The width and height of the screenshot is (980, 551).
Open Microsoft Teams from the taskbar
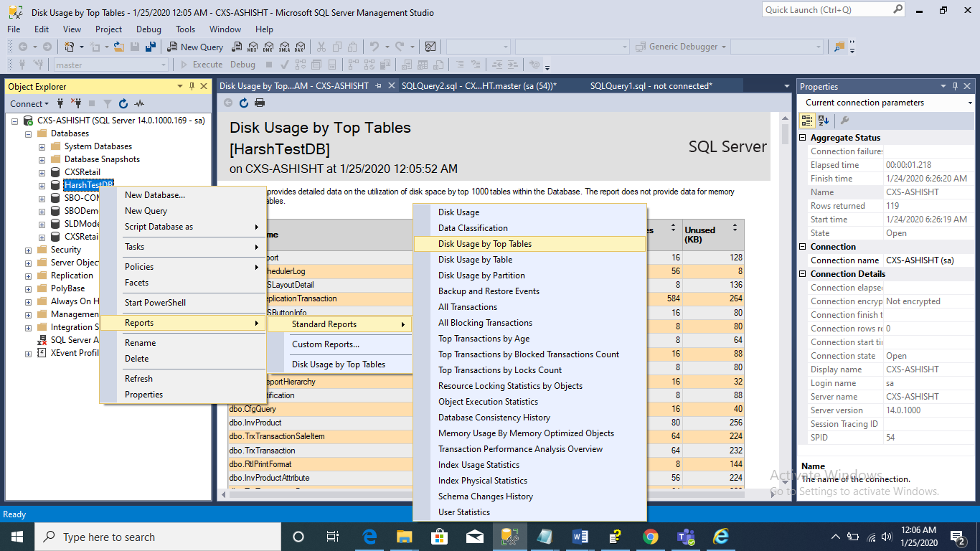686,537
